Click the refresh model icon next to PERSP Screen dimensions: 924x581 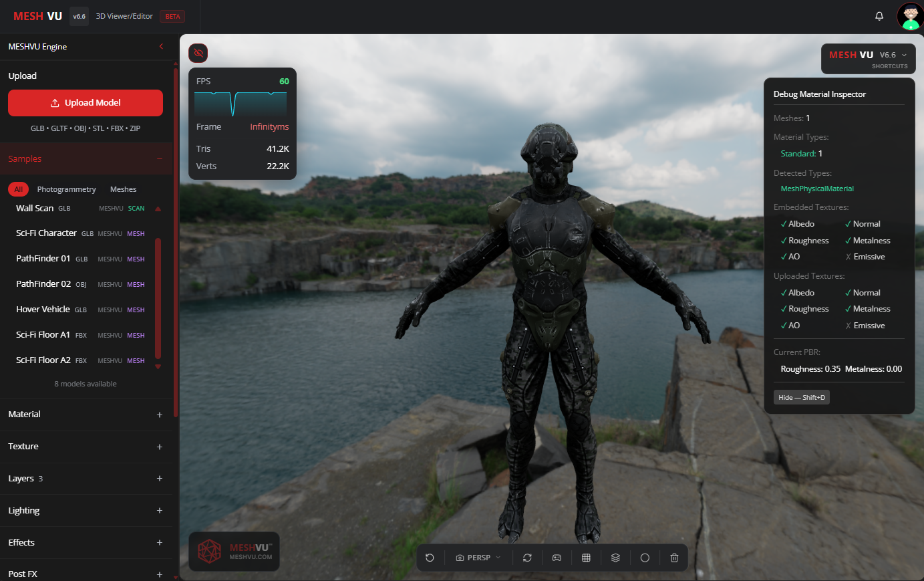[527, 557]
